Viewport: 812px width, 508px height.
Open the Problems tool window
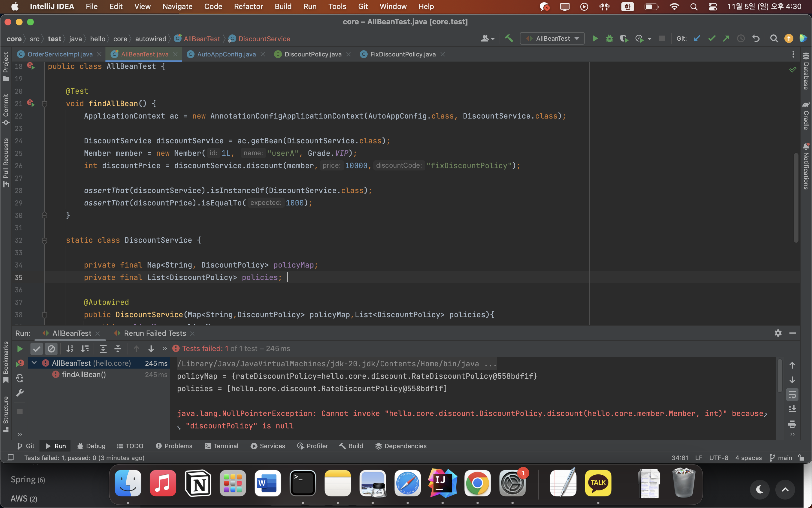pyautogui.click(x=174, y=446)
